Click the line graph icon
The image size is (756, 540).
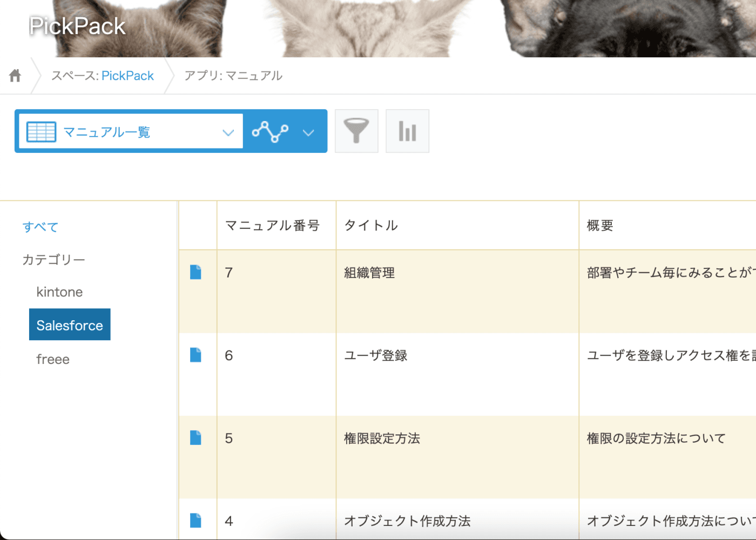click(x=270, y=131)
